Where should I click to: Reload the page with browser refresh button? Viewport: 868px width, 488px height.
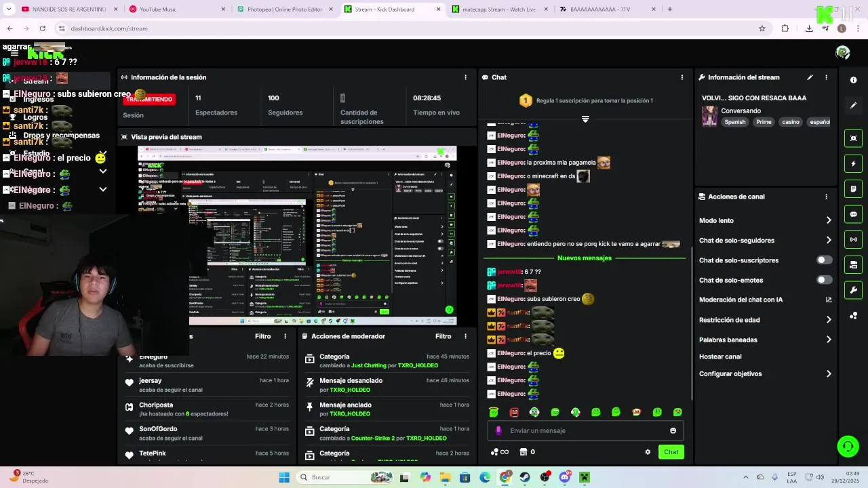click(42, 28)
